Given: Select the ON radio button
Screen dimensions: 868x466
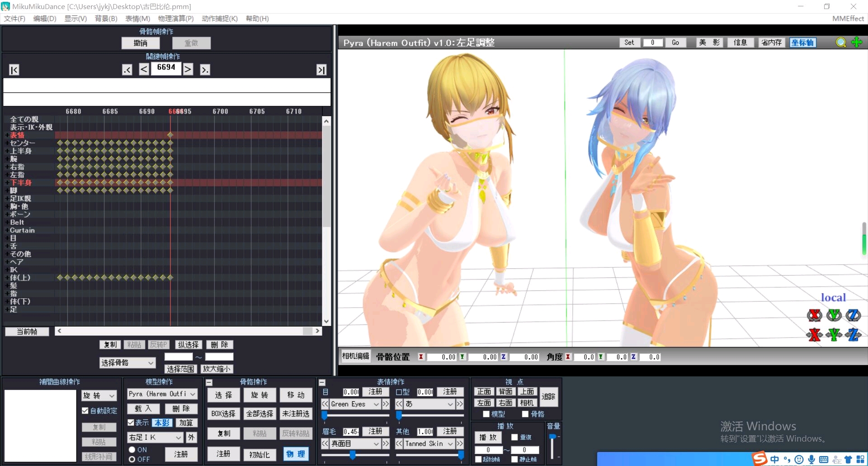Looking at the screenshot, I should pos(132,450).
